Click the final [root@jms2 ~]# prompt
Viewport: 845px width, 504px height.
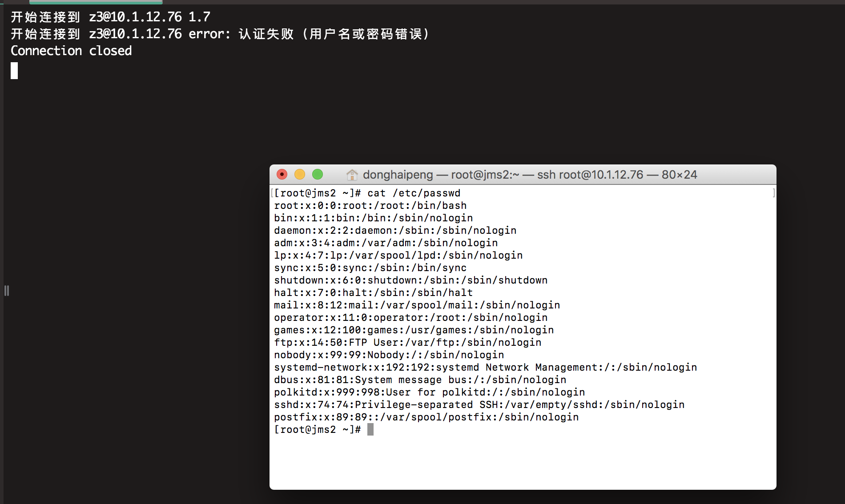click(x=318, y=429)
